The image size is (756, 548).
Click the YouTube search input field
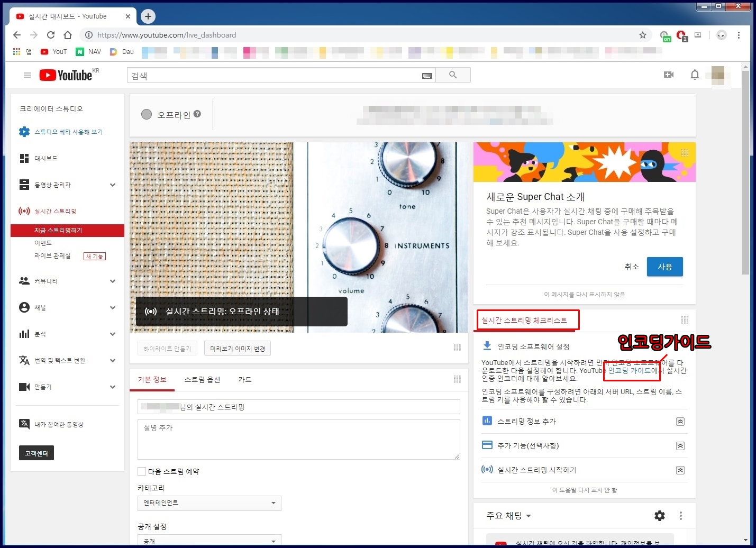coord(280,75)
